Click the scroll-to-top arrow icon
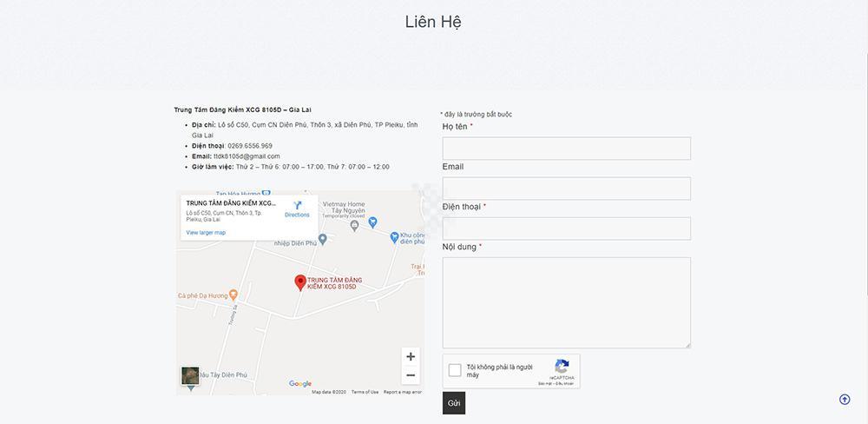The height and width of the screenshot is (424, 868). click(845, 399)
